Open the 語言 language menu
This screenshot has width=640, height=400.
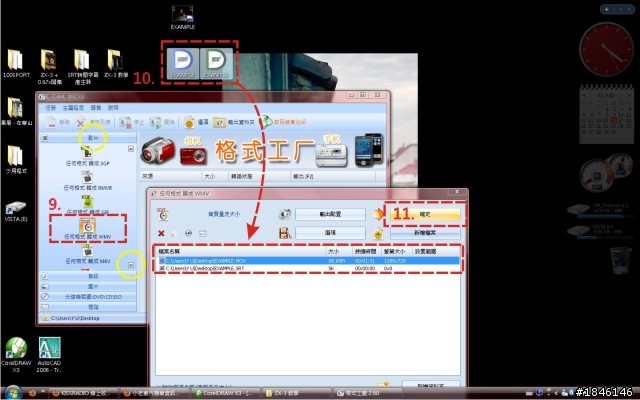(96, 108)
